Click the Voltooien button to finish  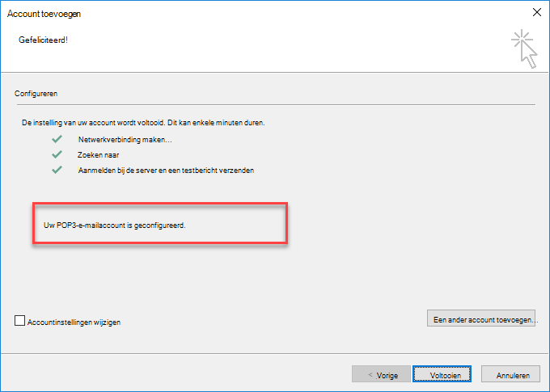(442, 374)
